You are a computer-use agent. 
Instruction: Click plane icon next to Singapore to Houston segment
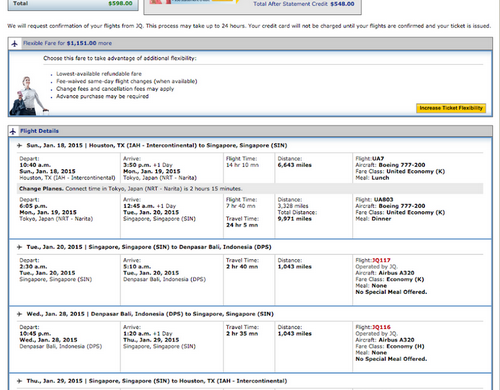19,381
